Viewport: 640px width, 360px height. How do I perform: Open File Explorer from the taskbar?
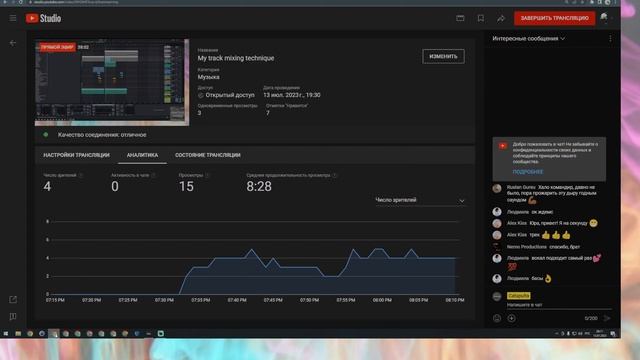18,333
